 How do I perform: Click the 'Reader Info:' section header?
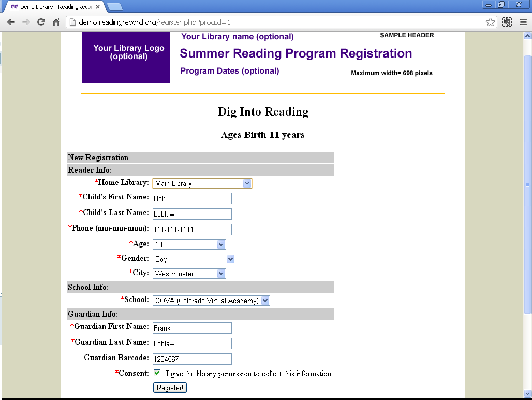click(200, 170)
